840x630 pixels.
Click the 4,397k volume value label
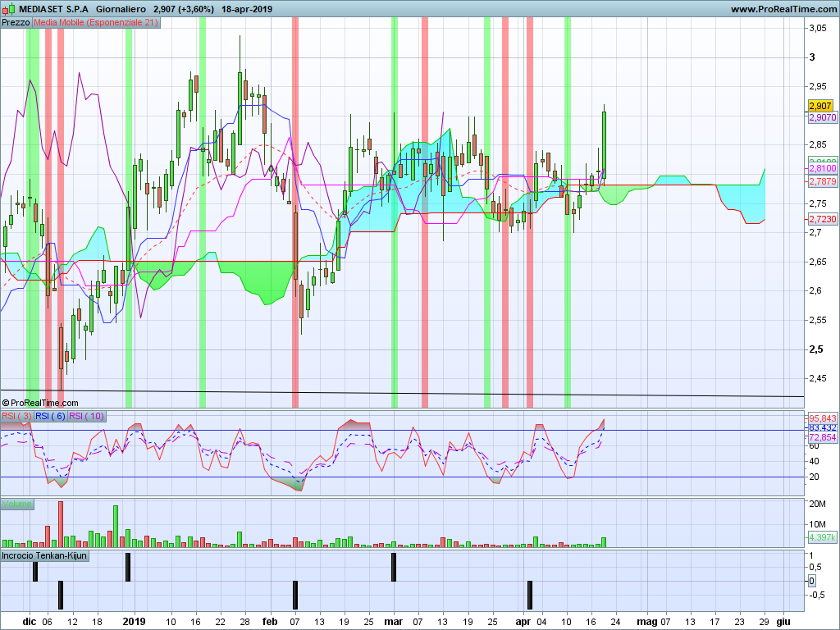[x=822, y=537]
